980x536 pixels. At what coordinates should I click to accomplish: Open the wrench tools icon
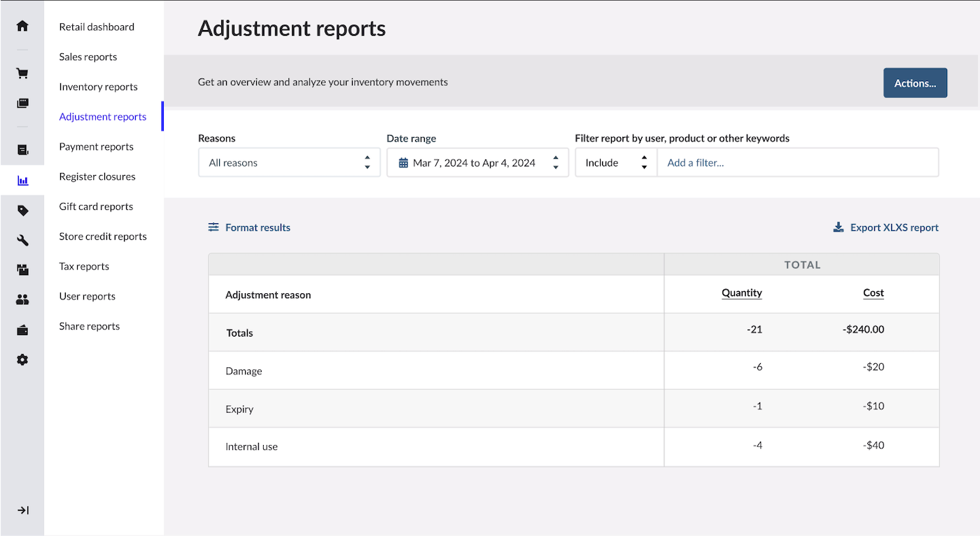point(22,240)
